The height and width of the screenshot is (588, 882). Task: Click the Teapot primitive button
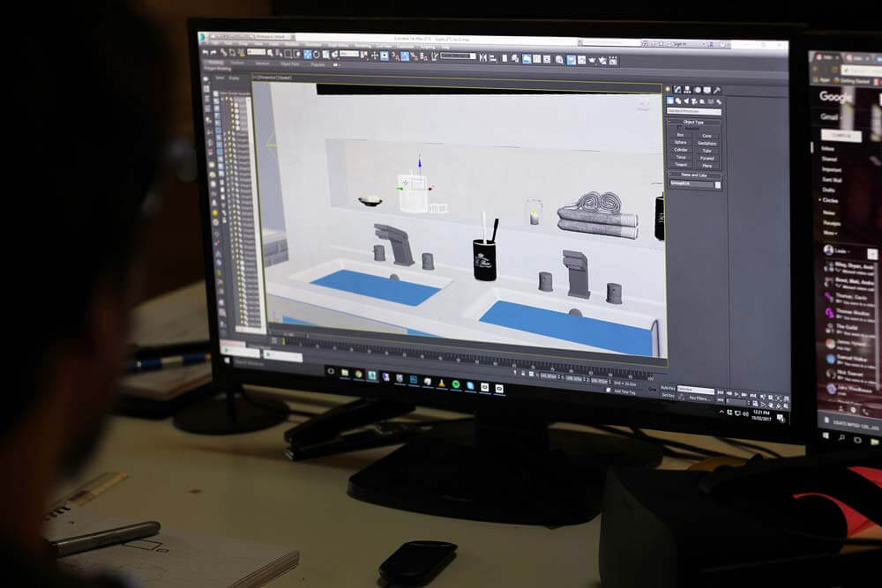(681, 165)
